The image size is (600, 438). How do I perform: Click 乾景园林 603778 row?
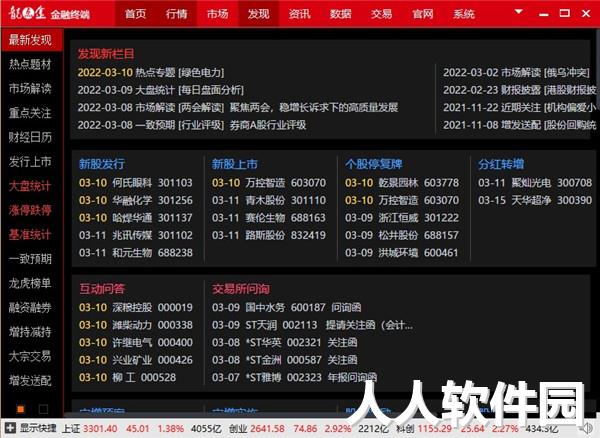(402, 182)
